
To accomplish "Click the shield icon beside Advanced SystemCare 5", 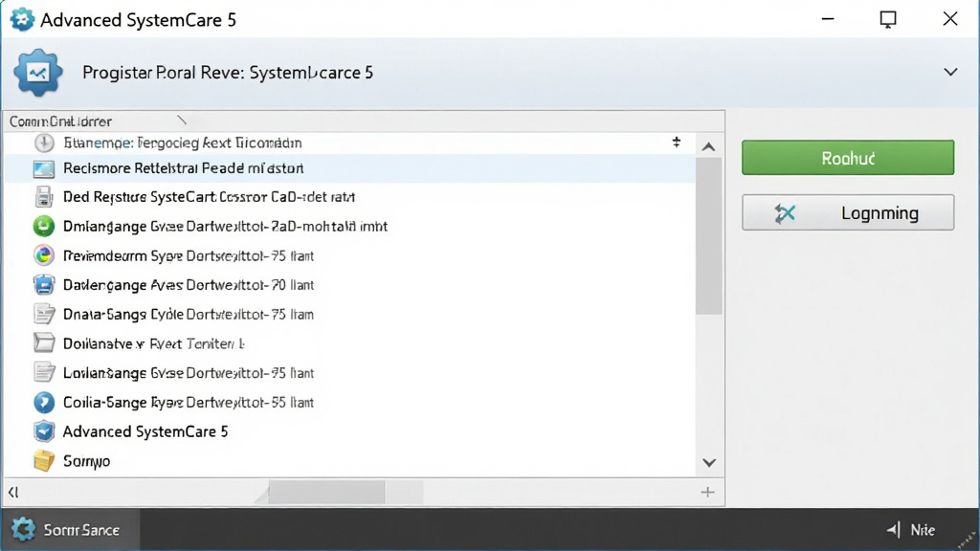I will (x=44, y=431).
